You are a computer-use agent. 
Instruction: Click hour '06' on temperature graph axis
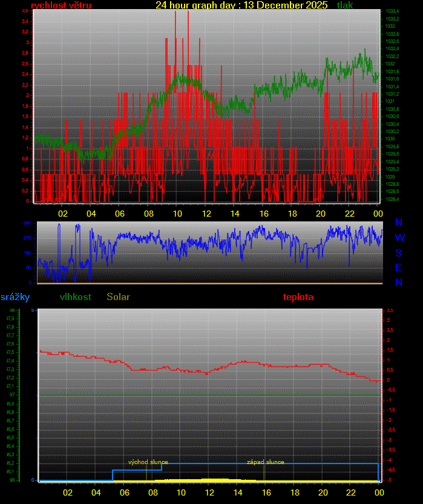click(124, 492)
